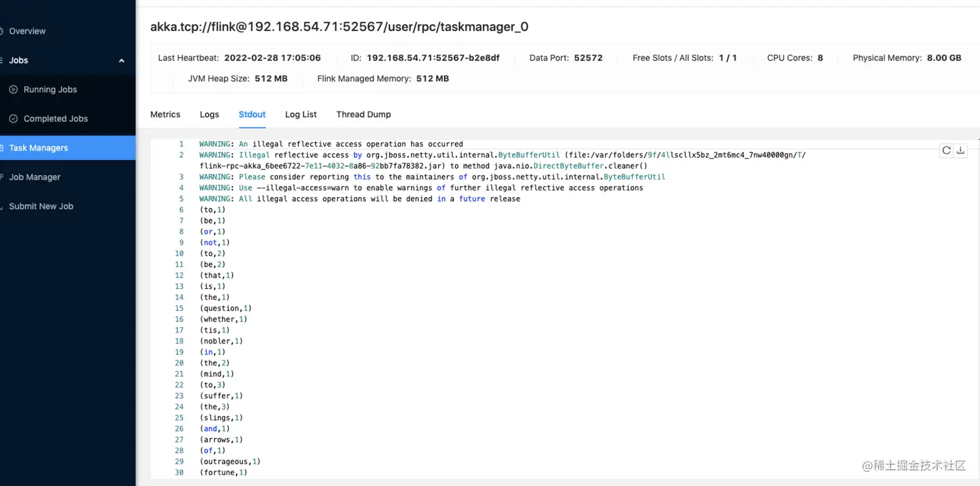Download the stdout log file
Viewport: 980px width, 486px height.
coord(961,150)
